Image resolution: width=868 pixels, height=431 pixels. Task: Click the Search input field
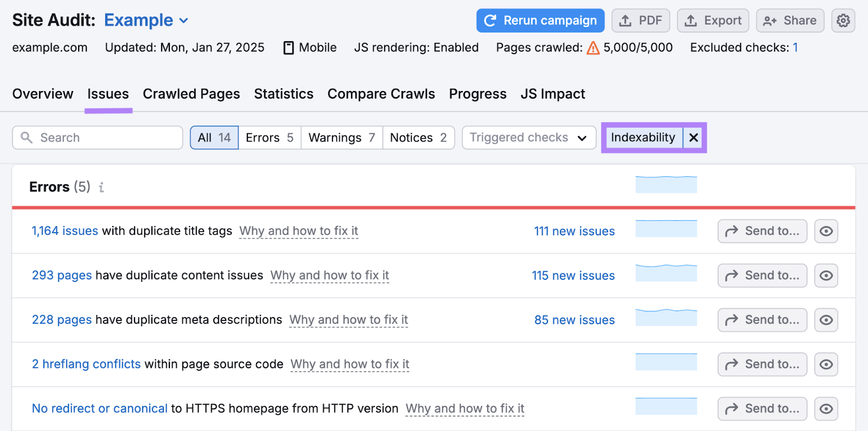tap(98, 138)
